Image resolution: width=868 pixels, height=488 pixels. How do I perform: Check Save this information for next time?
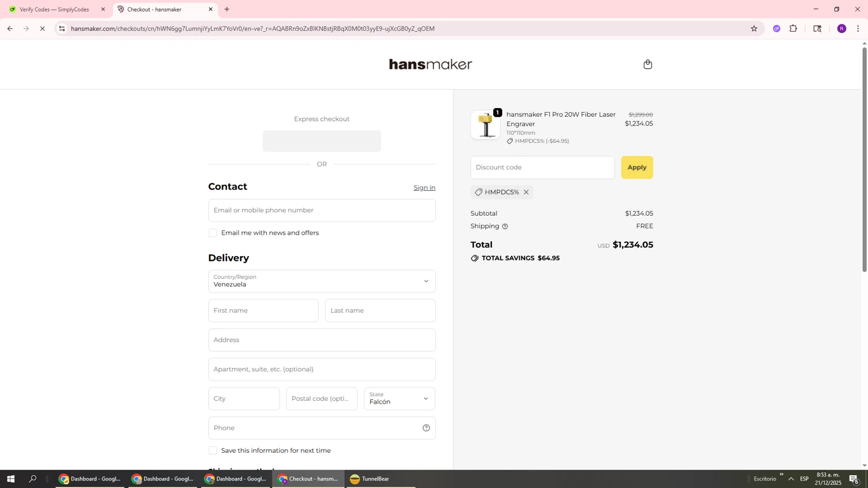(213, 450)
